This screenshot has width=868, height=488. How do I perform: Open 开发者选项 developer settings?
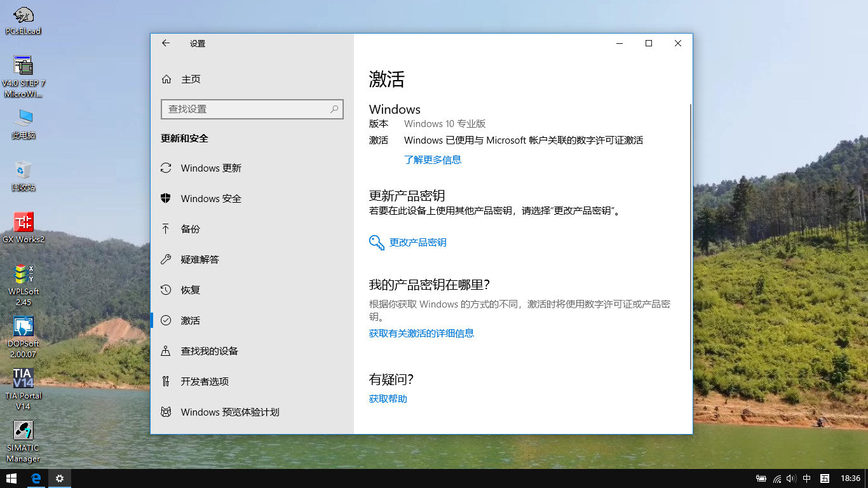pos(204,382)
